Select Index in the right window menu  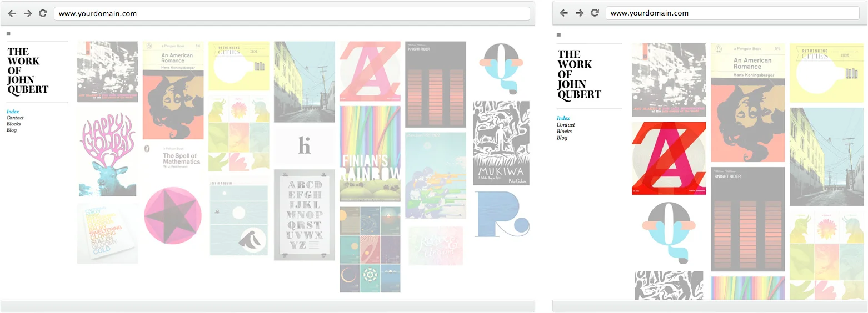pyautogui.click(x=563, y=118)
